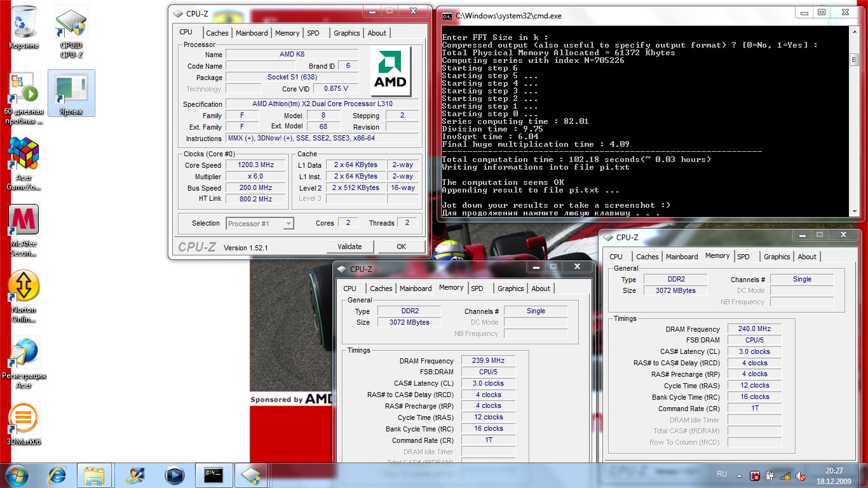Open the Корзина recycle bin icon

point(24,28)
